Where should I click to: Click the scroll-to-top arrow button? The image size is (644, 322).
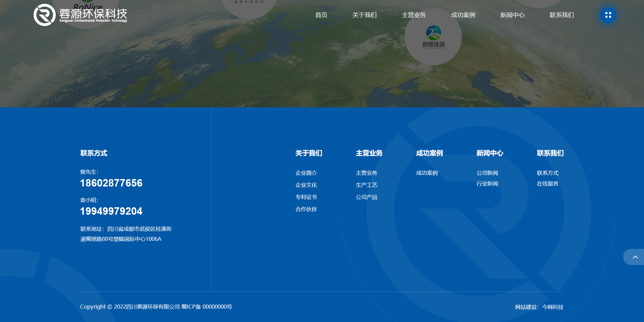(x=635, y=257)
